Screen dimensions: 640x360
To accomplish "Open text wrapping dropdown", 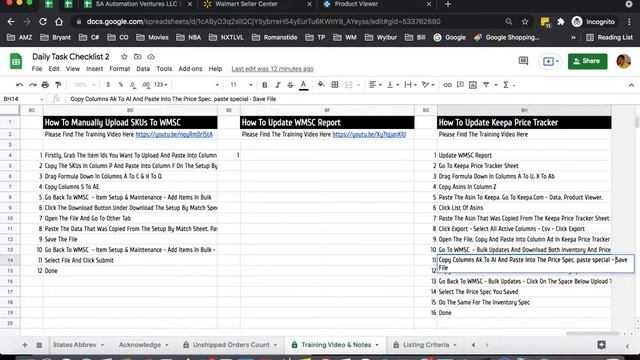I will (x=410, y=84).
